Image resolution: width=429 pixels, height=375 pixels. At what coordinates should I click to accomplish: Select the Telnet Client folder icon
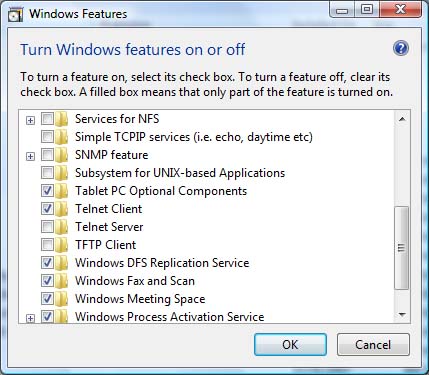61,209
